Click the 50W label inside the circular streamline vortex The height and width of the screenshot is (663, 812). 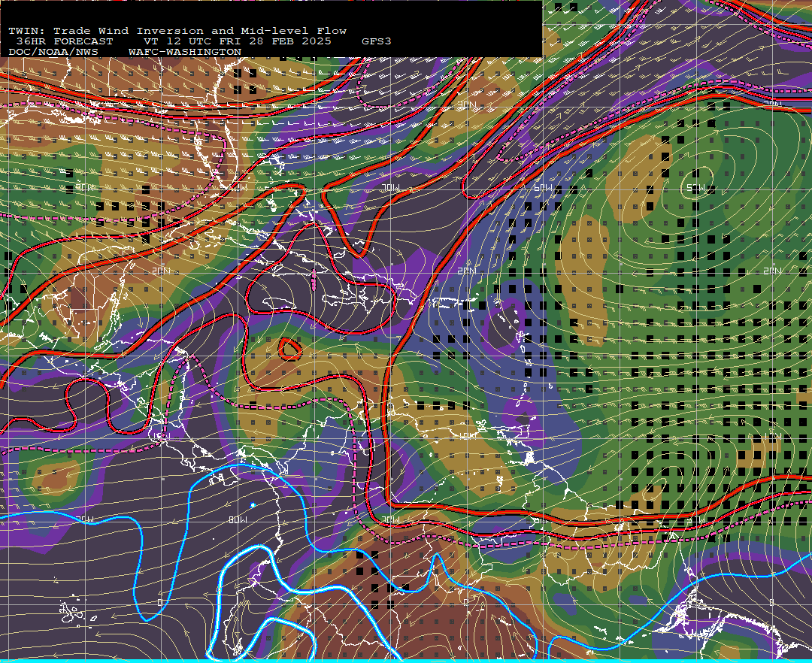coord(696,189)
